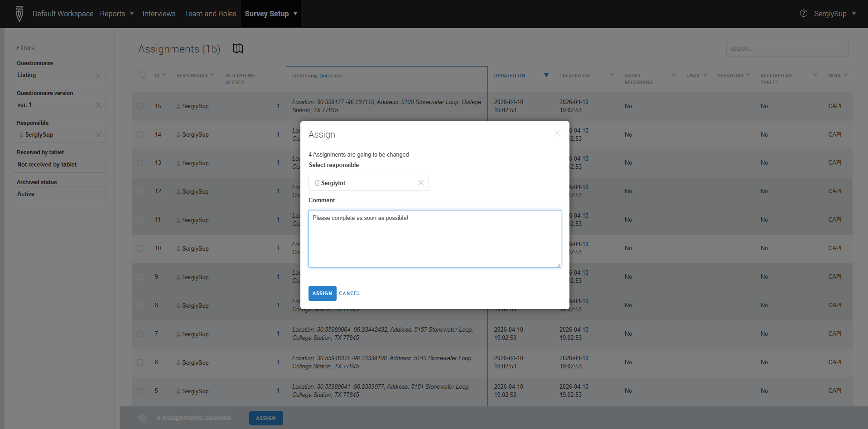Image resolution: width=868 pixels, height=429 pixels.
Task: Go to the Interviews page
Action: pyautogui.click(x=159, y=14)
